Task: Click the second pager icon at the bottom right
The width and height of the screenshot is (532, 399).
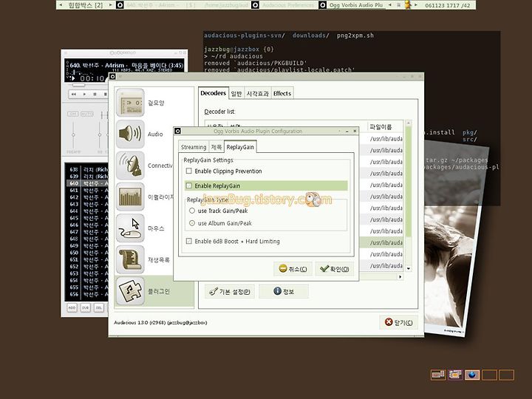Action: click(455, 375)
